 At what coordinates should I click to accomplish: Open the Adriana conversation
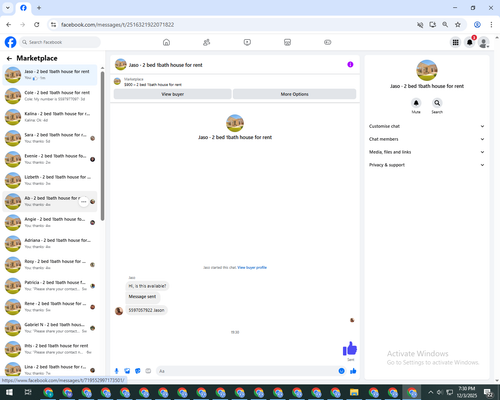(50, 244)
